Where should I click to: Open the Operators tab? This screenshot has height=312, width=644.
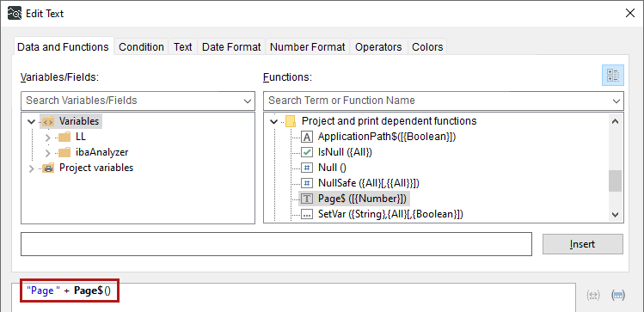pos(378,47)
